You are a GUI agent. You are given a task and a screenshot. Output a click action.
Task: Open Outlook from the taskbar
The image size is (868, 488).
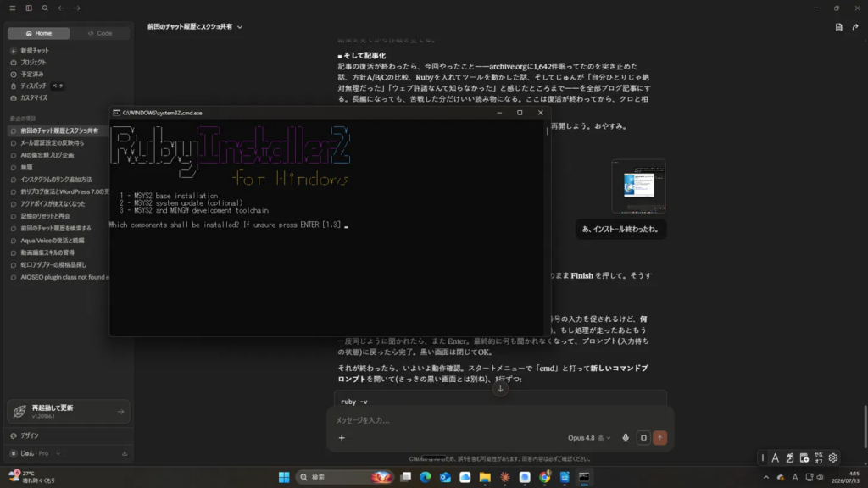(445, 477)
